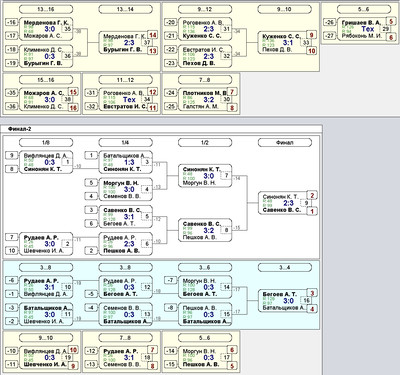Select match number 16 in Бегов–Батальщиков match
Image resolution: width=400 pixels, height=375 pixels.
(306, 300)
